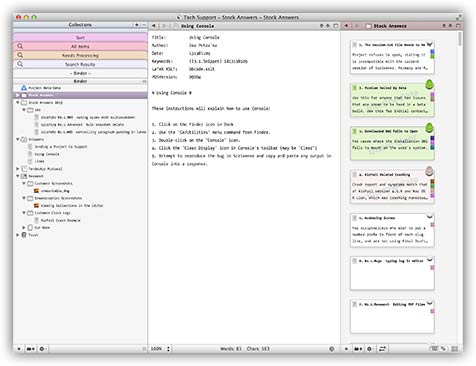Expand the selected Stock Answers folder

point(18,95)
